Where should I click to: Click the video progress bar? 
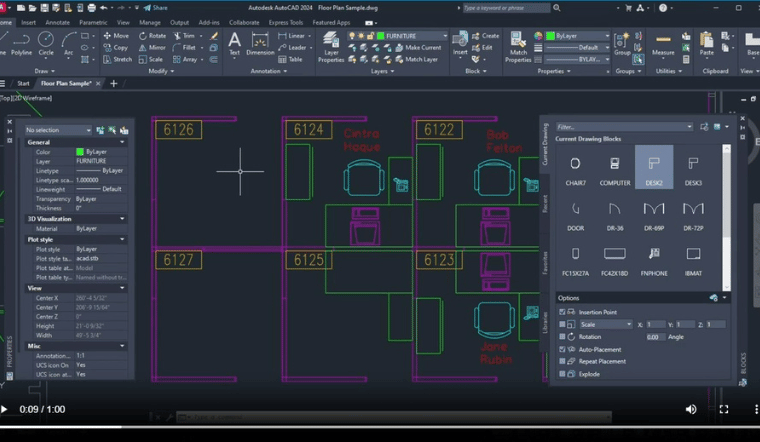(380, 427)
